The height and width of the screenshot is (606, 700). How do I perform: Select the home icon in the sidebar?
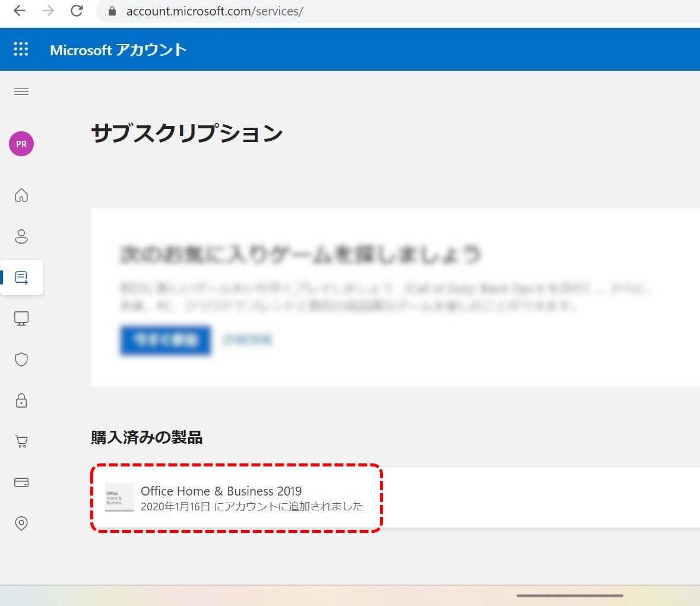[x=21, y=195]
